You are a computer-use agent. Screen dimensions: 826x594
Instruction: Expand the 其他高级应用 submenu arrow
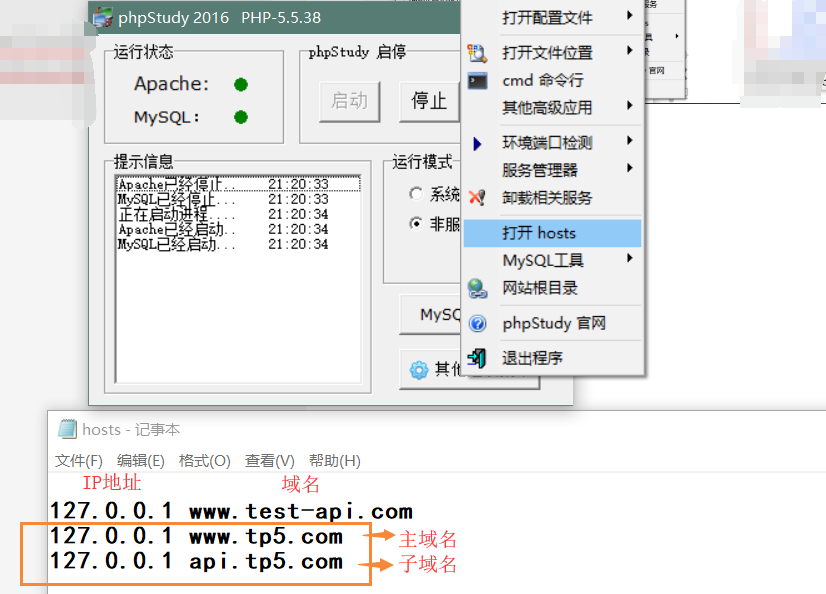630,105
